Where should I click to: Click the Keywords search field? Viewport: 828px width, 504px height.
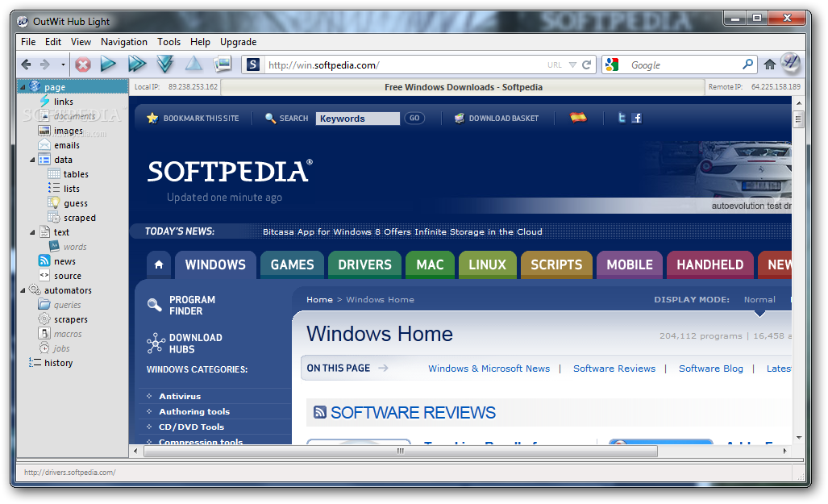358,119
